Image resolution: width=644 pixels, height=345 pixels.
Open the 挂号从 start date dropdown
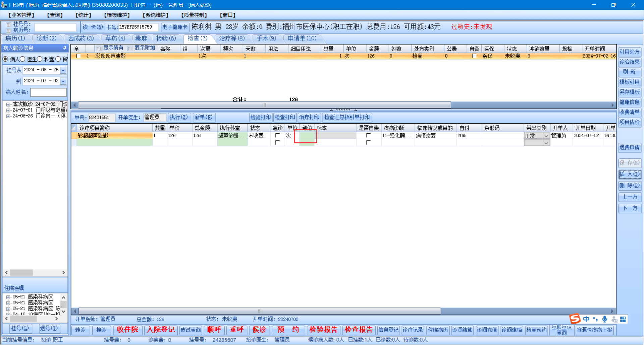pos(63,70)
